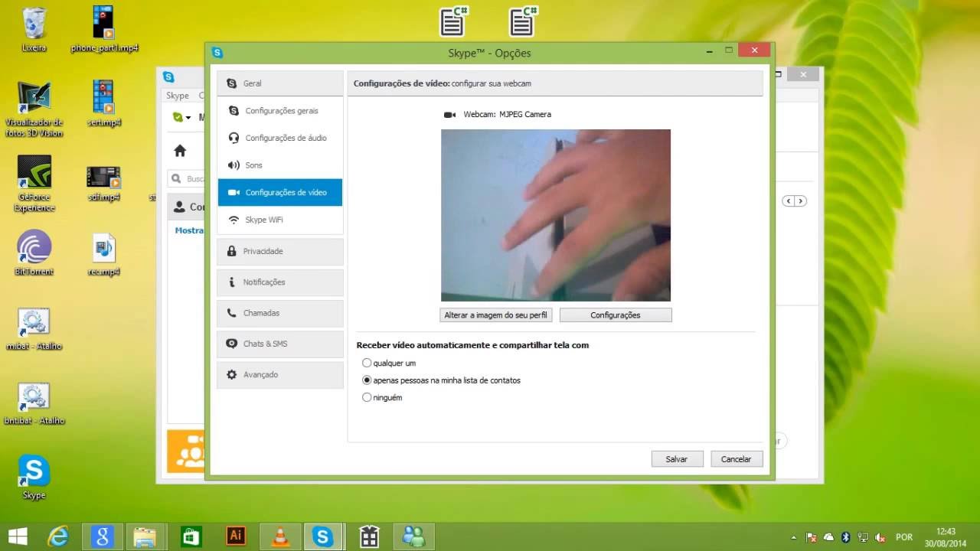Expand the Chamadas section
The width and height of the screenshot is (980, 551).
[x=280, y=313]
